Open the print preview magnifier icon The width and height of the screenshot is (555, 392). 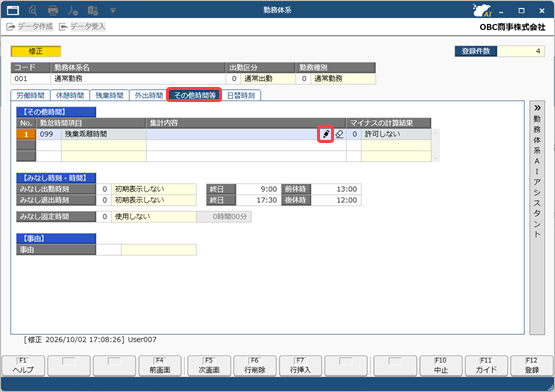coord(33,11)
